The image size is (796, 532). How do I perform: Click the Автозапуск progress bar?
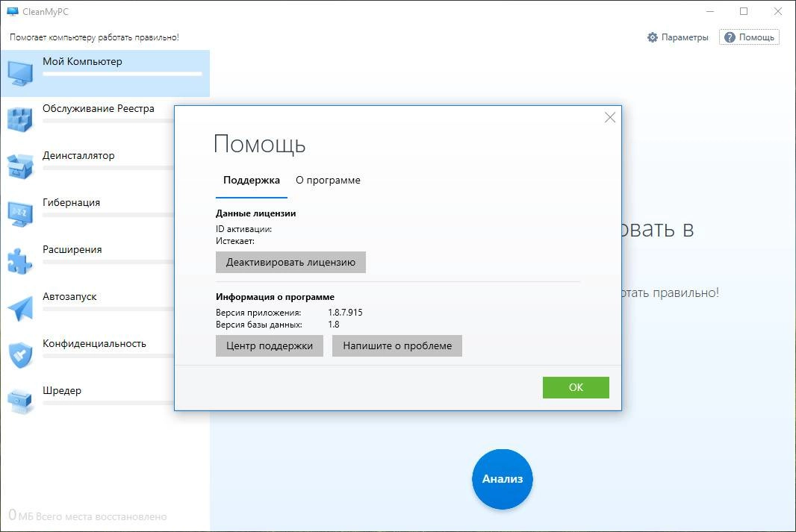[x=108, y=309]
